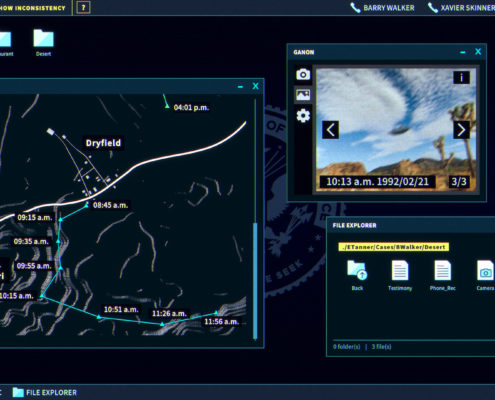Call Xavier Skinner from top bar
The width and height of the screenshot is (495, 400).
click(461, 8)
